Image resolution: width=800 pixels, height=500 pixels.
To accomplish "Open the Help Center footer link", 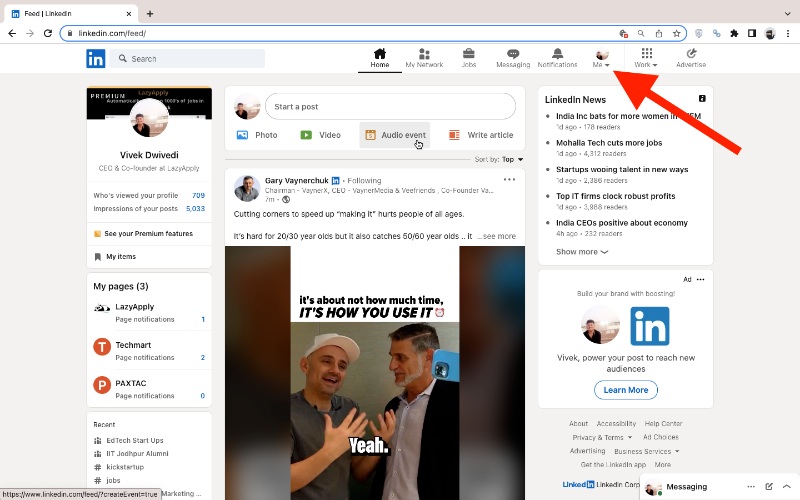I will point(663,423).
